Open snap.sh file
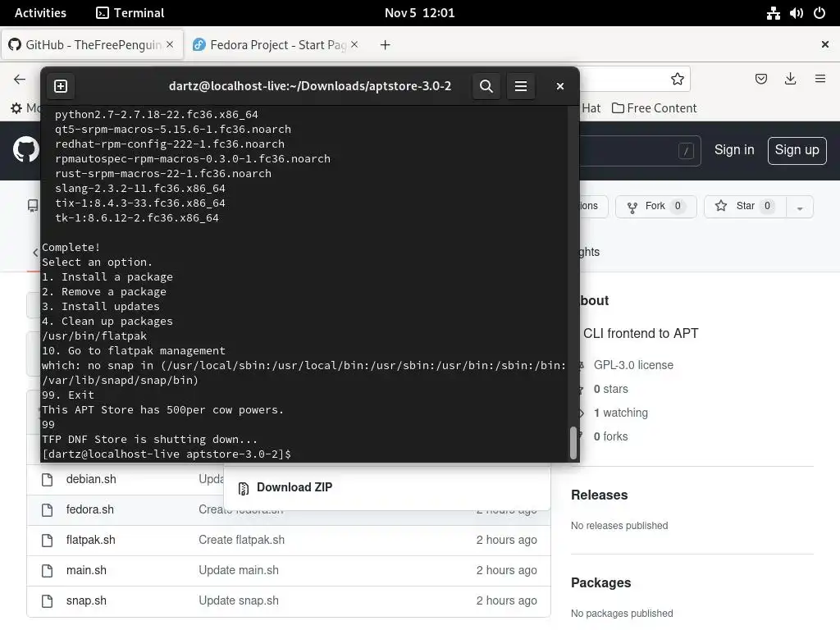The height and width of the screenshot is (630, 840). click(86, 600)
